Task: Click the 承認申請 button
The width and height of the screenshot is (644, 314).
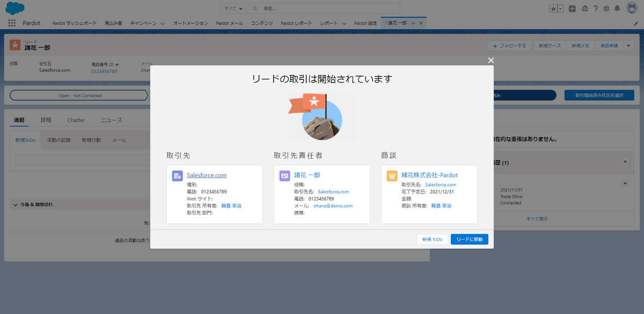Action: pyautogui.click(x=609, y=46)
